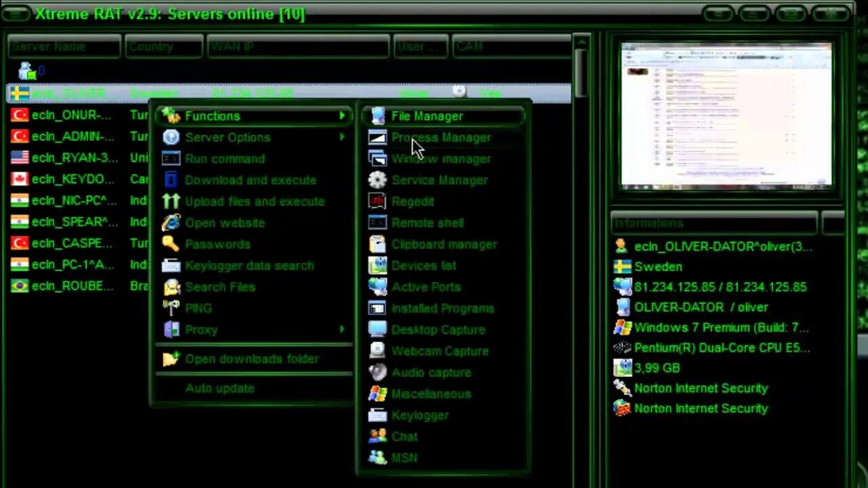Select the Devices list icon
Viewport: 868px width, 488px height.
[378, 266]
